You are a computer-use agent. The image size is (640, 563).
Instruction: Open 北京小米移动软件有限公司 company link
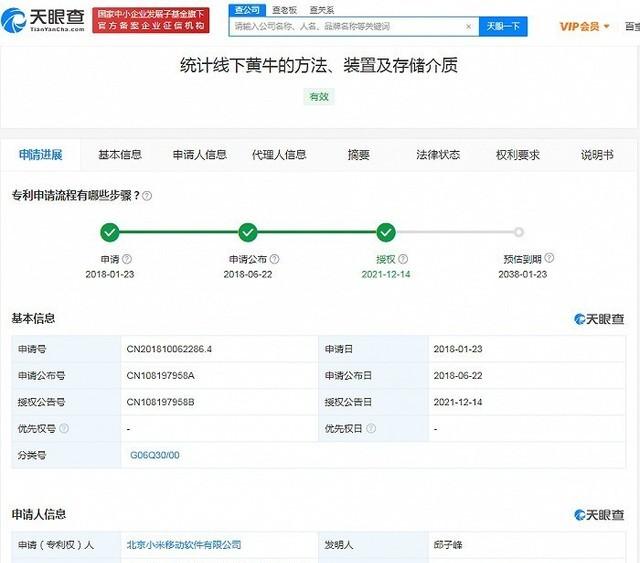click(184, 545)
